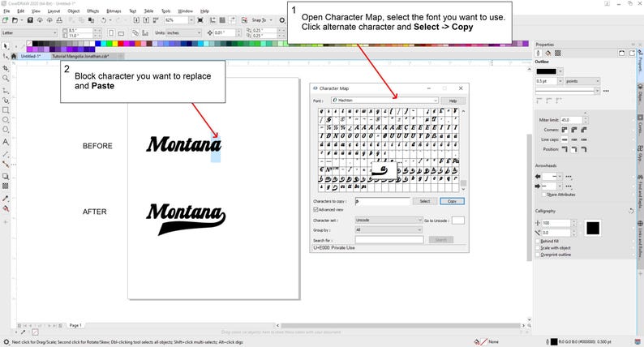Toggle Advanced view checkbox in Character Map
The width and height of the screenshot is (644, 347).
(316, 210)
